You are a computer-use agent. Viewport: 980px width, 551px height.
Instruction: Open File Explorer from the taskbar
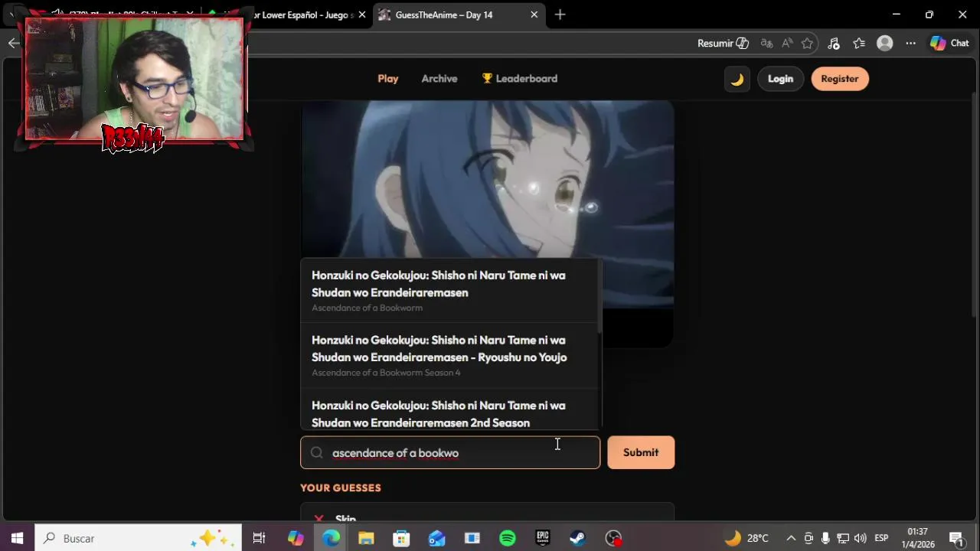366,538
